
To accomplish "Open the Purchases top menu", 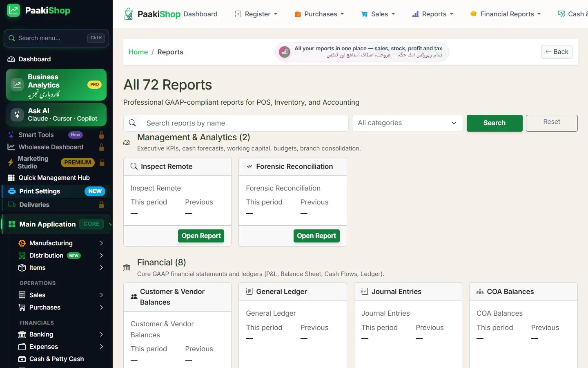I will pos(319,14).
